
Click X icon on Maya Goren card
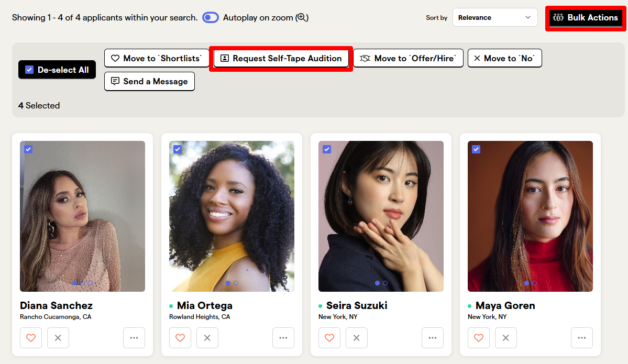[506, 338]
